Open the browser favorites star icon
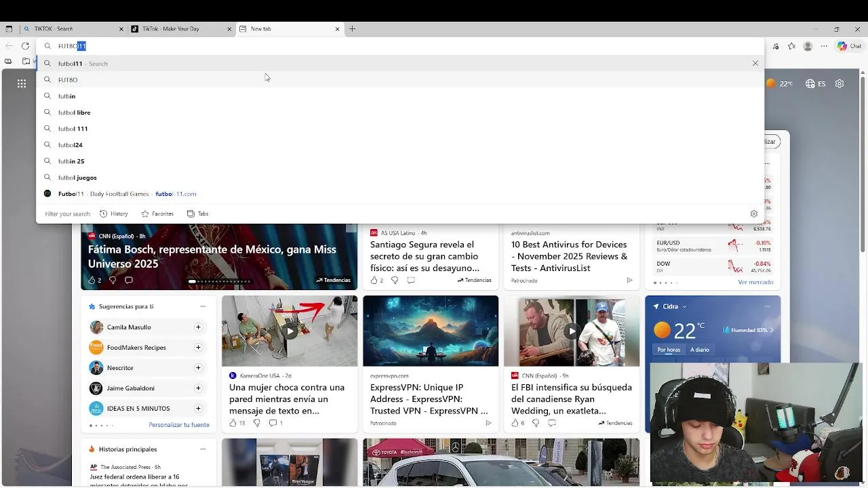Viewport: 868px width, 488px height. coord(792,46)
